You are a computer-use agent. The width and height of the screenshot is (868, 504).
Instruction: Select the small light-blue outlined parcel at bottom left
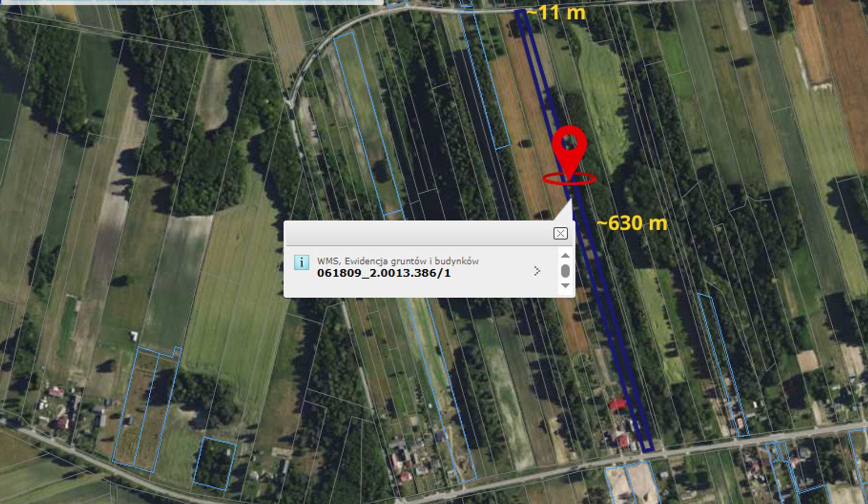[214, 464]
